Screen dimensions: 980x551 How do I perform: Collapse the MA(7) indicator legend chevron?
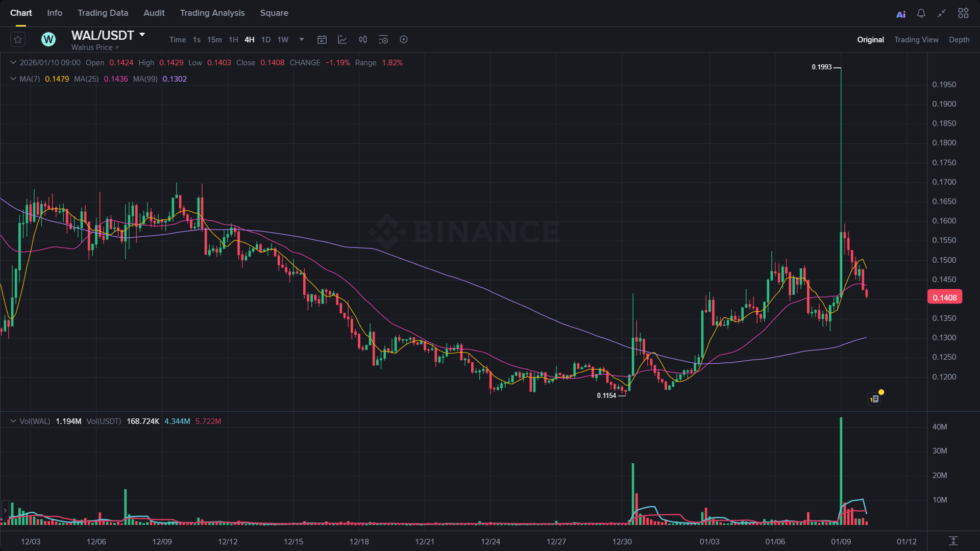13,79
